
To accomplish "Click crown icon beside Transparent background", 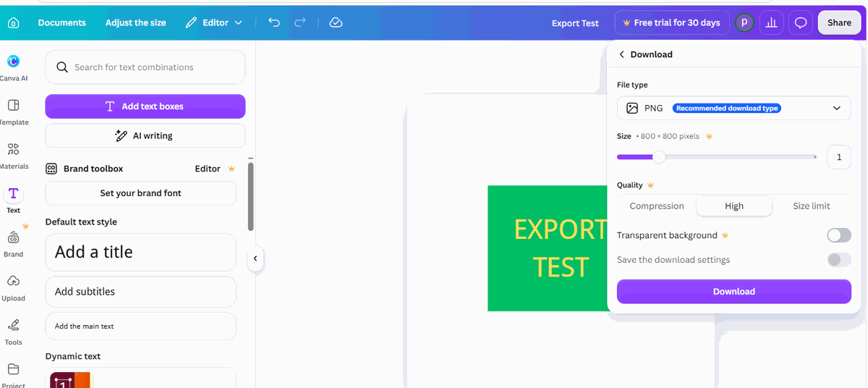I will coord(726,235).
